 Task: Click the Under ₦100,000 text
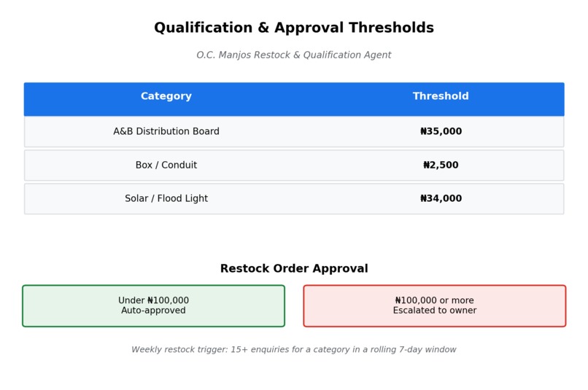coord(153,300)
